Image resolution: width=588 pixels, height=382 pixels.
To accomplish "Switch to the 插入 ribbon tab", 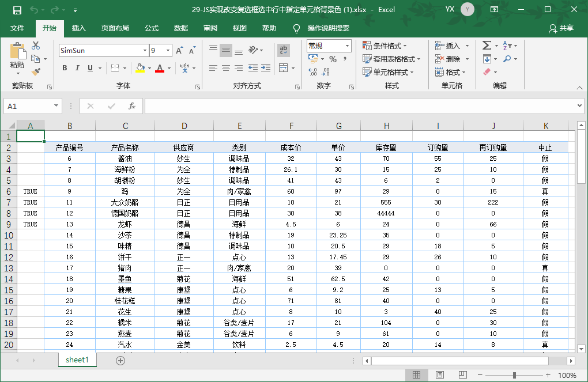I will [79, 28].
